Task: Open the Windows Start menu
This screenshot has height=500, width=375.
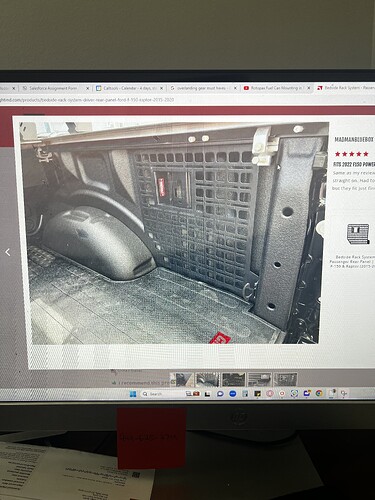Action: [x=133, y=394]
